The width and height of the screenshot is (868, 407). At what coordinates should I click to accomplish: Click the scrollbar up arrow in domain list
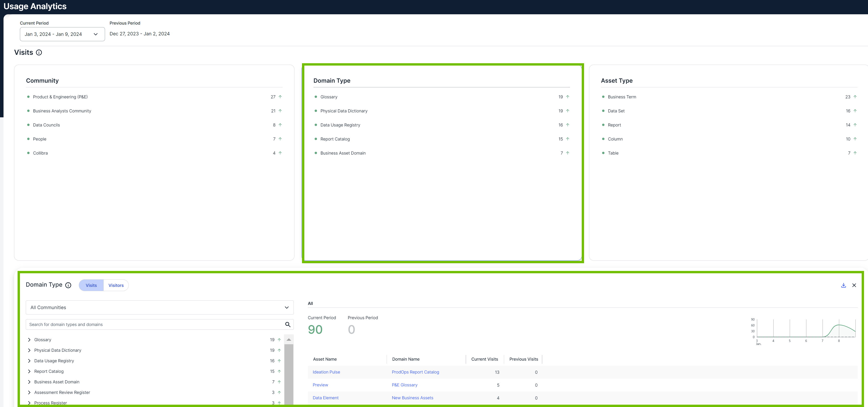[x=289, y=340]
